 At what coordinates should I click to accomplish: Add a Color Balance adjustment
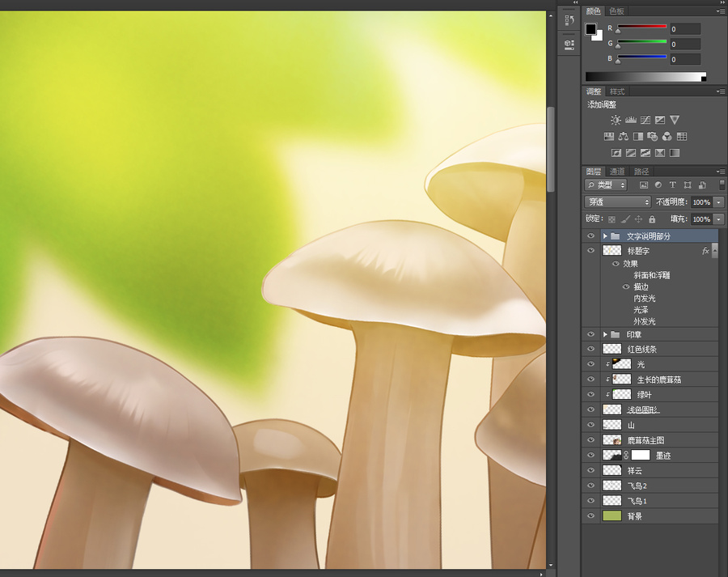624,137
